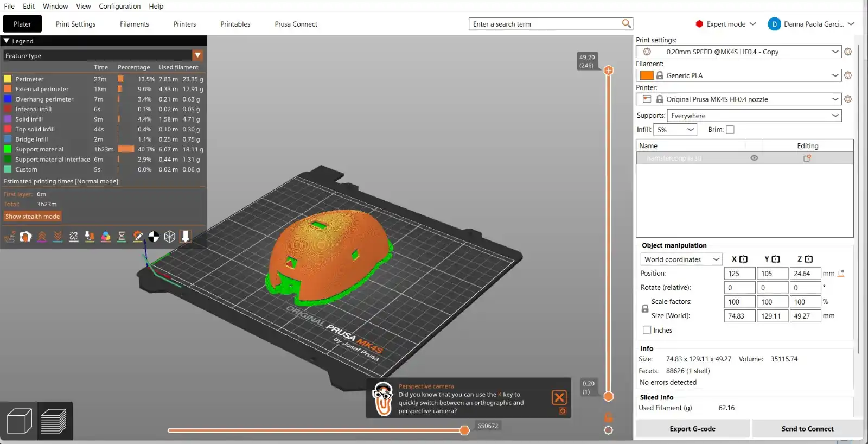Open the Help menu
This screenshot has width=868, height=444.
point(156,6)
